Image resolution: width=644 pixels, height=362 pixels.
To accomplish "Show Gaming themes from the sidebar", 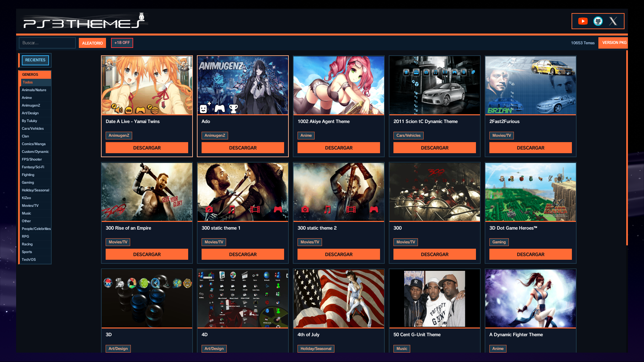I will [35, 183].
